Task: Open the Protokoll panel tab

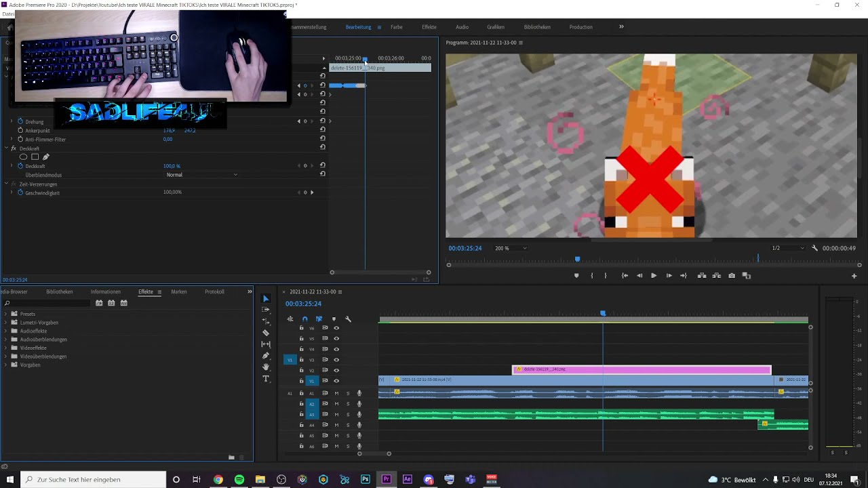Action: pos(214,291)
